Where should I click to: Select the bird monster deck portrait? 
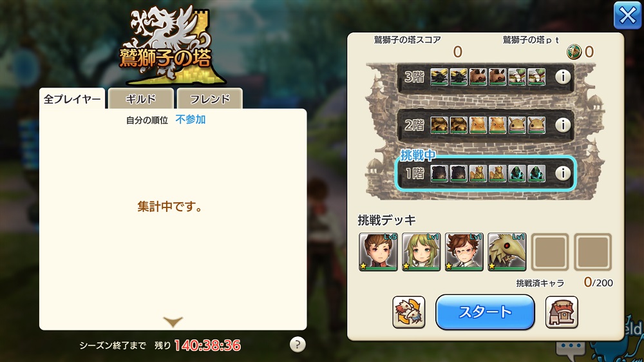click(x=507, y=252)
